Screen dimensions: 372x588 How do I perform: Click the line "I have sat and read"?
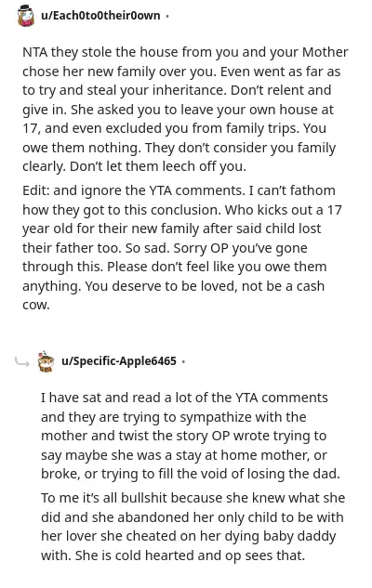pos(184,398)
